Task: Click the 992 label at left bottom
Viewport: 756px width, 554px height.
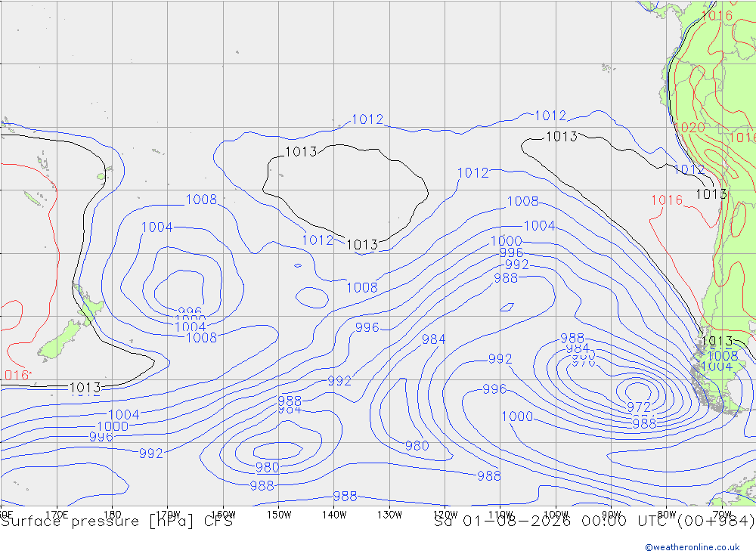Action: click(x=151, y=453)
